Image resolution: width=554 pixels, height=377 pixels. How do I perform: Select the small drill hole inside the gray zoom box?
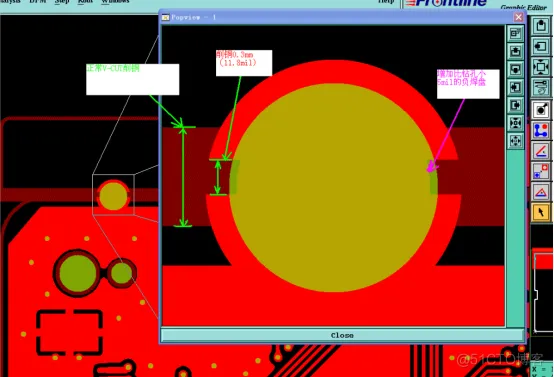coord(113,196)
